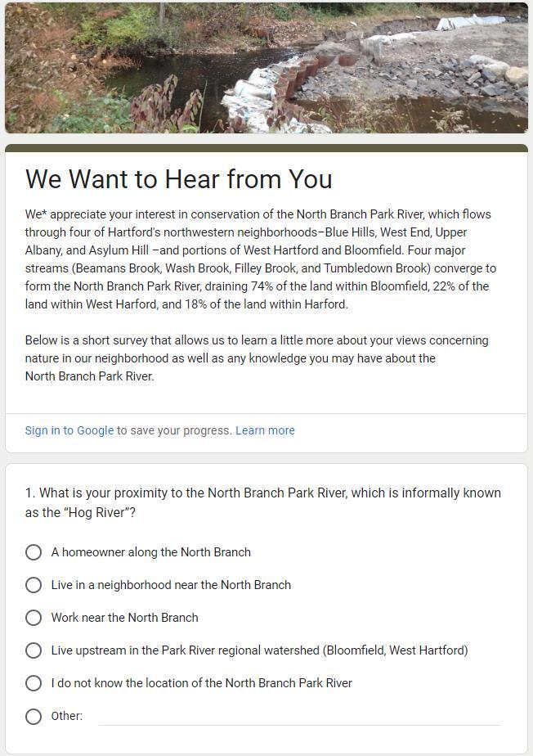Image resolution: width=533 pixels, height=756 pixels.
Task: Click the We Want to Hear from You title
Action: (179, 179)
